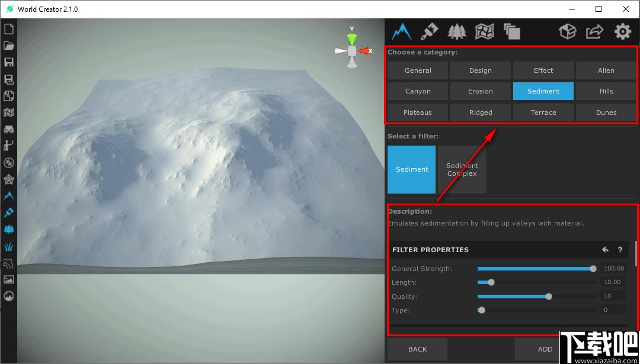640x364 pixels.
Task: Open the paint brush texture tab icon
Action: (x=430, y=31)
